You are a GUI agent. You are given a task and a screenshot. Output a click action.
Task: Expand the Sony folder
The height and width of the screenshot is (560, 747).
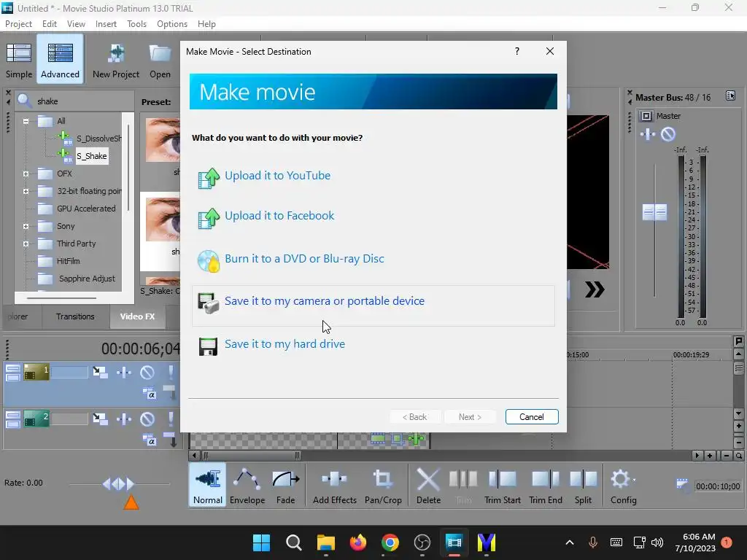(x=26, y=227)
